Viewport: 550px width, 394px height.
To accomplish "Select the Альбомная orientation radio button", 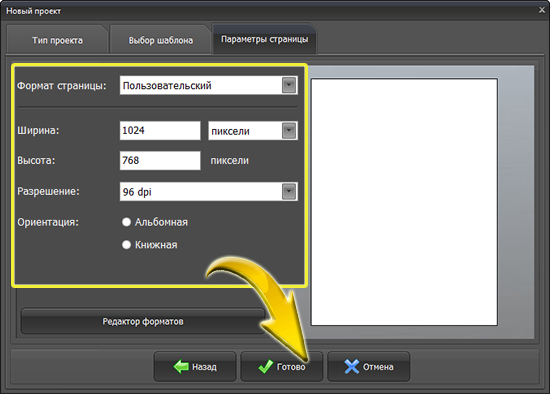I will pyautogui.click(x=126, y=222).
